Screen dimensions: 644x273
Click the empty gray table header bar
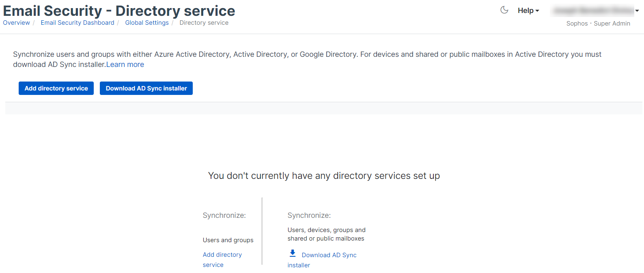(x=323, y=108)
